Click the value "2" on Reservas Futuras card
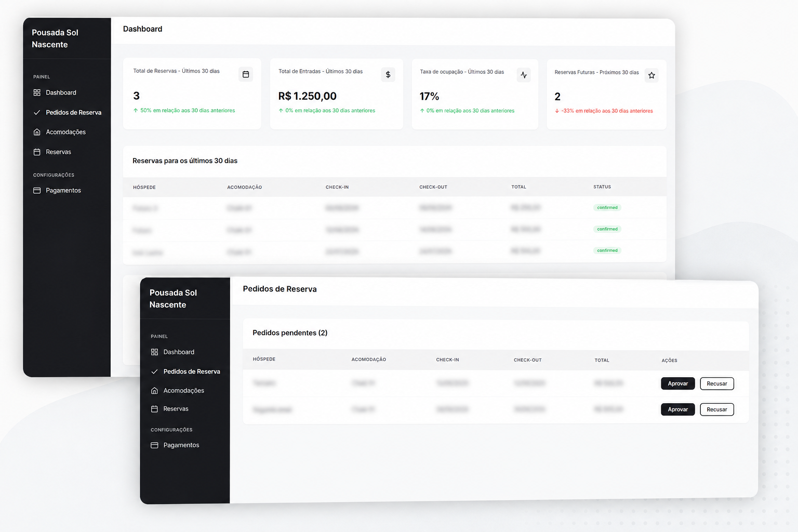798x532 pixels. (558, 97)
